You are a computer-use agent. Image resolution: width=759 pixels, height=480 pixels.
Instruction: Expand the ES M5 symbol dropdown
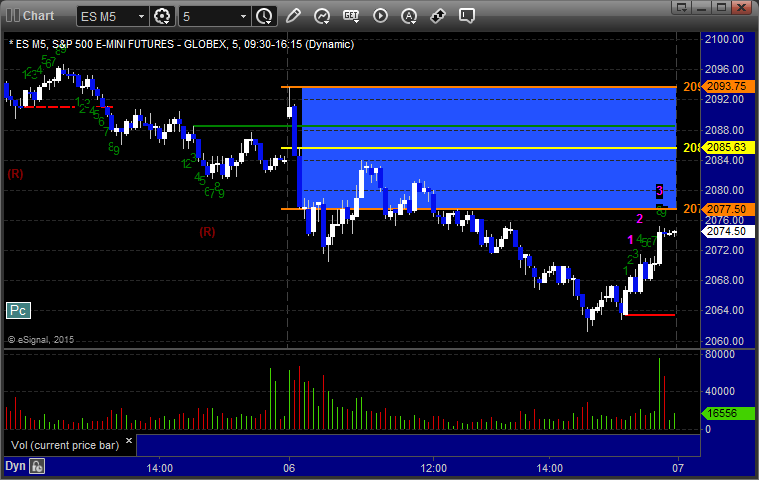coord(141,16)
